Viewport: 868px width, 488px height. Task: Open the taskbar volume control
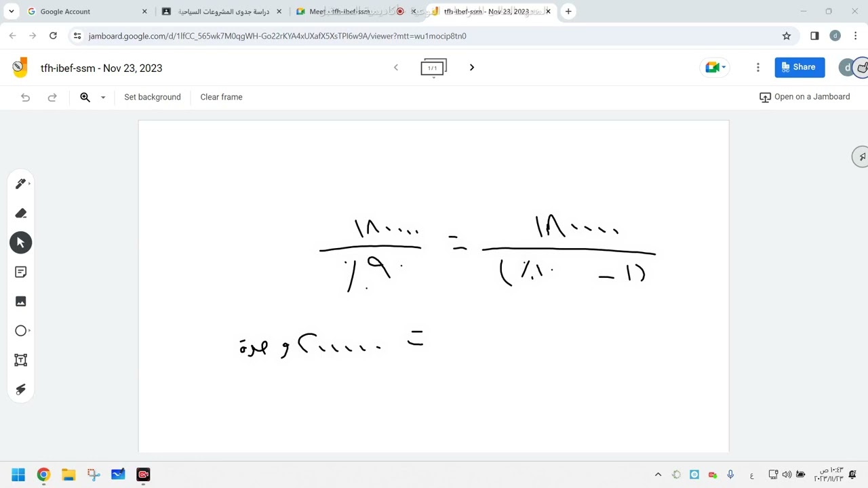pos(787,474)
